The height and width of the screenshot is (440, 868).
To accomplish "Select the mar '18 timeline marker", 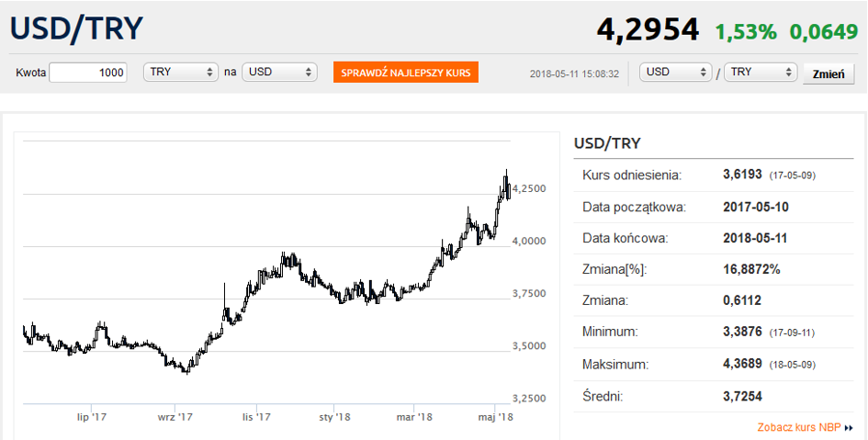I will click(x=414, y=417).
